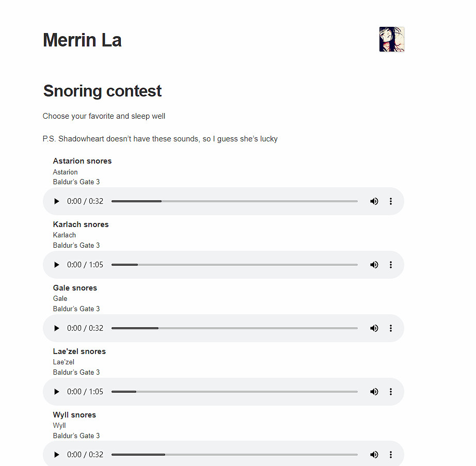Screen dimensions: 476x466
Task: Play the Wyll snores audio clip
Action: click(x=57, y=455)
